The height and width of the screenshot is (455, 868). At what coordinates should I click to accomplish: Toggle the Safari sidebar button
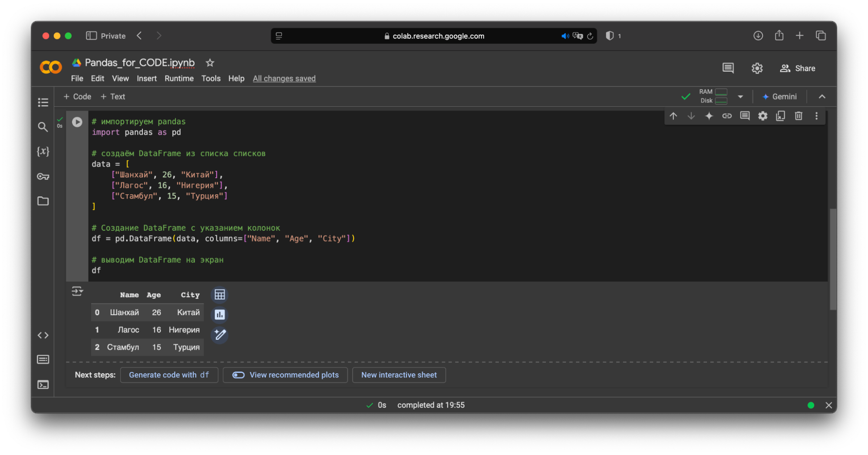[91, 36]
